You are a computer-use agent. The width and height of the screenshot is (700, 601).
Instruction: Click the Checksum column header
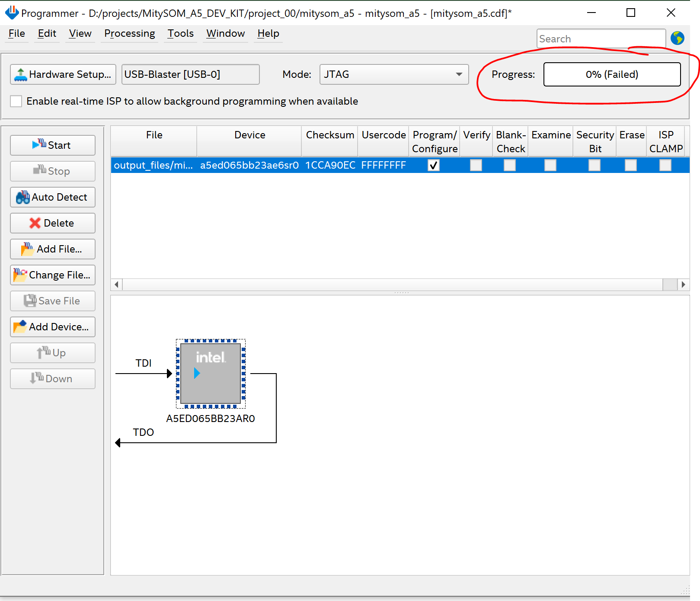pyautogui.click(x=330, y=141)
